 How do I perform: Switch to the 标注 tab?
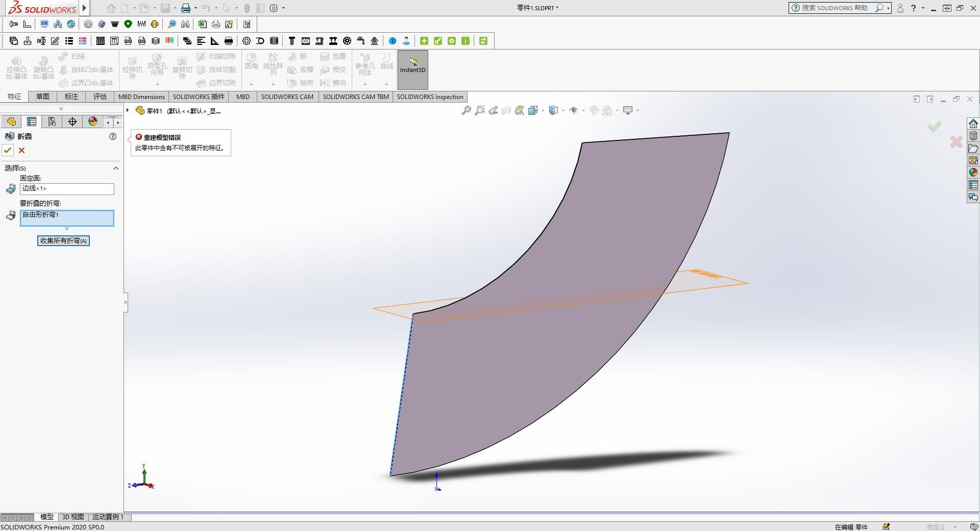[x=71, y=96]
